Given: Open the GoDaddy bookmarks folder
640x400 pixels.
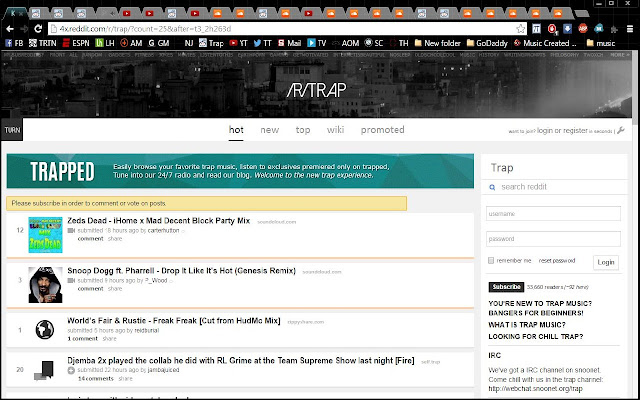Looking at the screenshot, I should [487, 43].
